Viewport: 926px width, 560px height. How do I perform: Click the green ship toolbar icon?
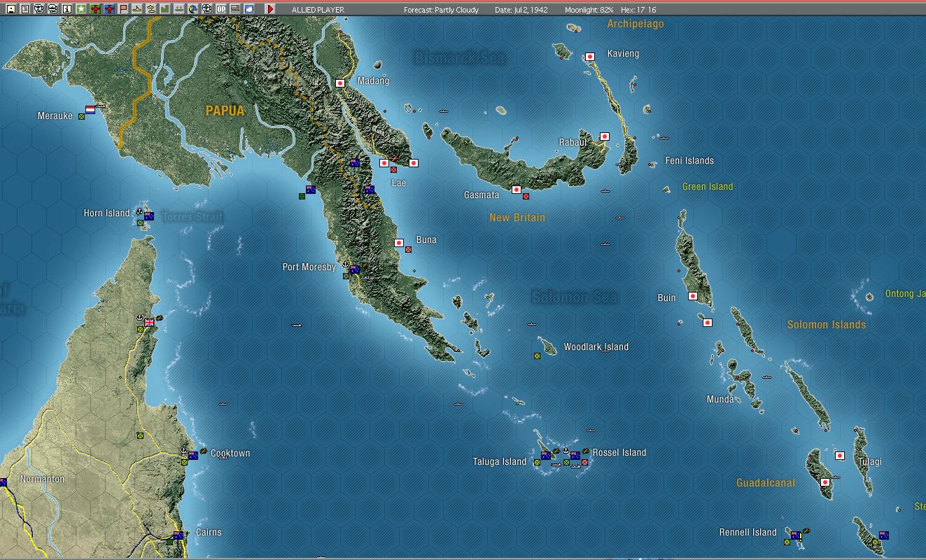point(179,9)
